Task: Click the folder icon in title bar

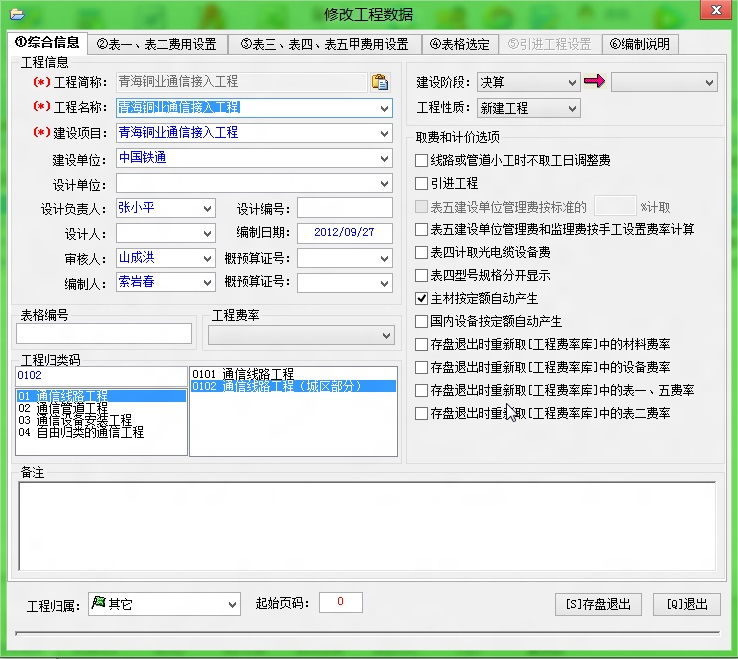Action: click(x=17, y=14)
